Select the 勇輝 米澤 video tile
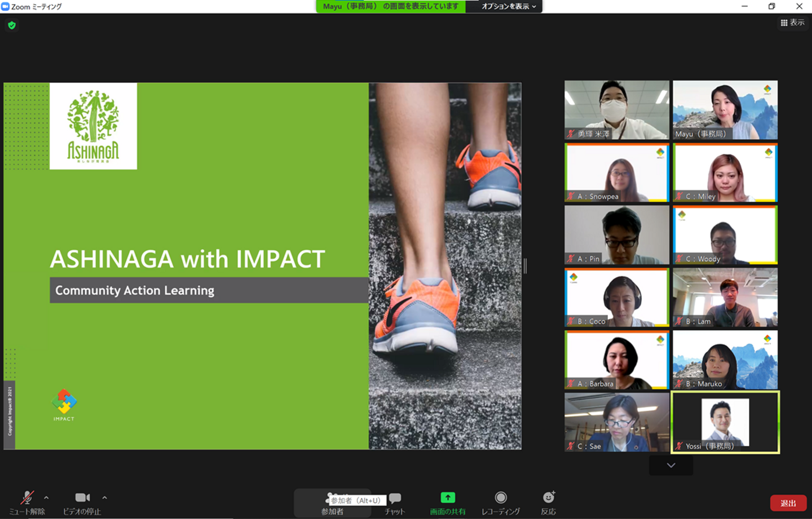The image size is (812, 519). (x=617, y=110)
